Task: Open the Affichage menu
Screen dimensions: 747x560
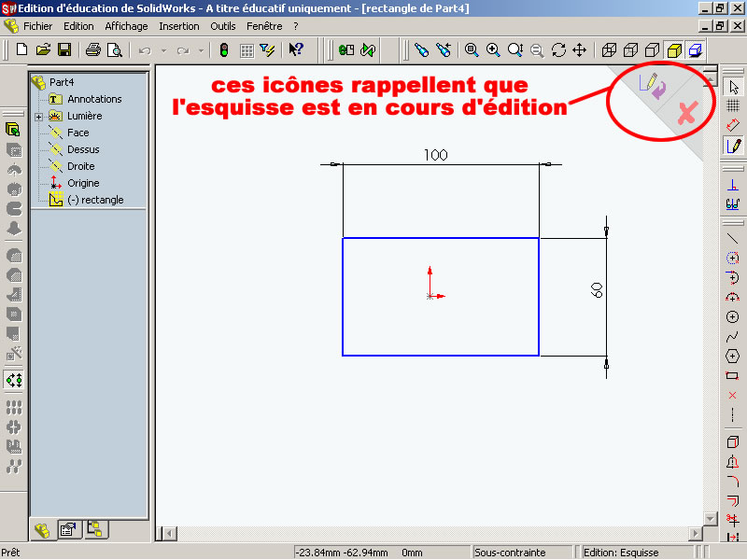Action: [x=126, y=26]
